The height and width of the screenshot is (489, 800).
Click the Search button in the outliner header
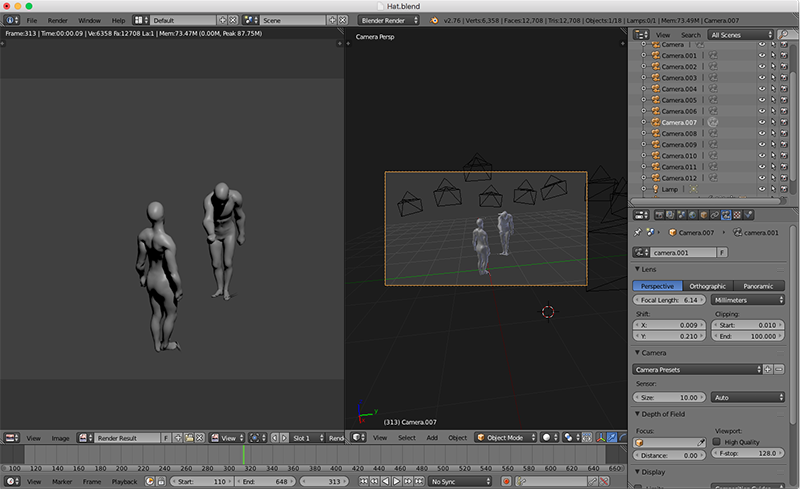click(691, 34)
